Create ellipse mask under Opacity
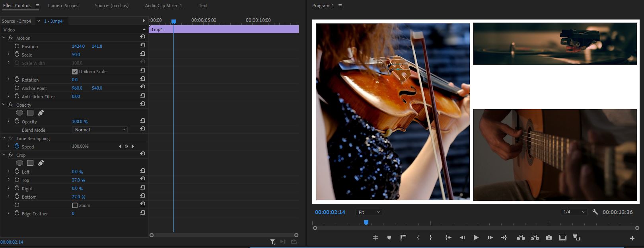The height and width of the screenshot is (248, 644). (19, 113)
